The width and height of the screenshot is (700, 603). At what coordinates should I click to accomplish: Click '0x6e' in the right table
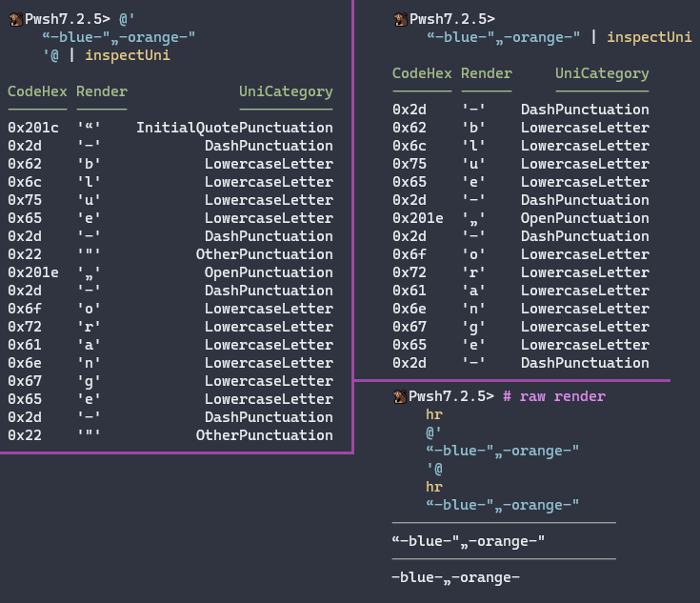(x=410, y=309)
